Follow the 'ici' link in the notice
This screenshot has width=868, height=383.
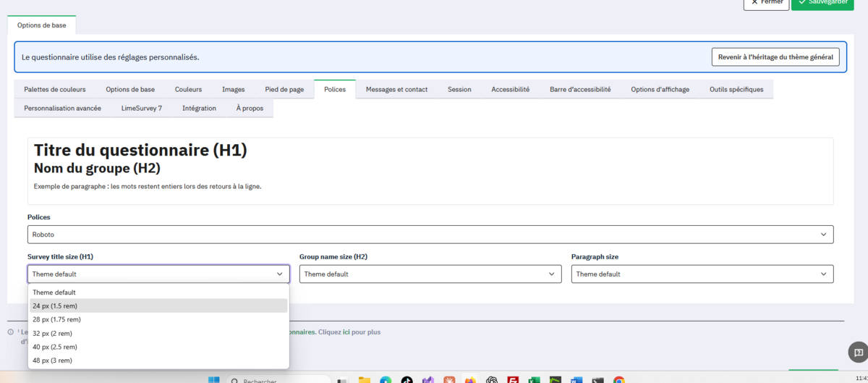[346, 332]
